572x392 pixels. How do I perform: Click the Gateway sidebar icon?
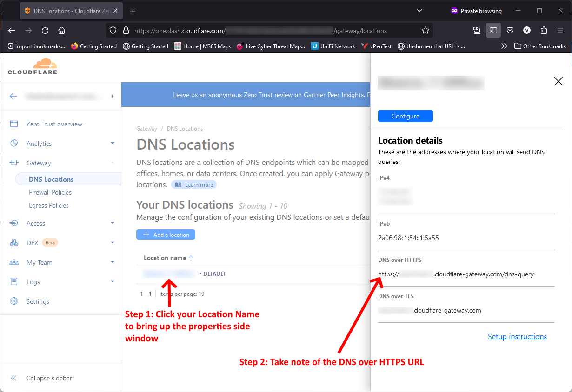click(x=14, y=163)
